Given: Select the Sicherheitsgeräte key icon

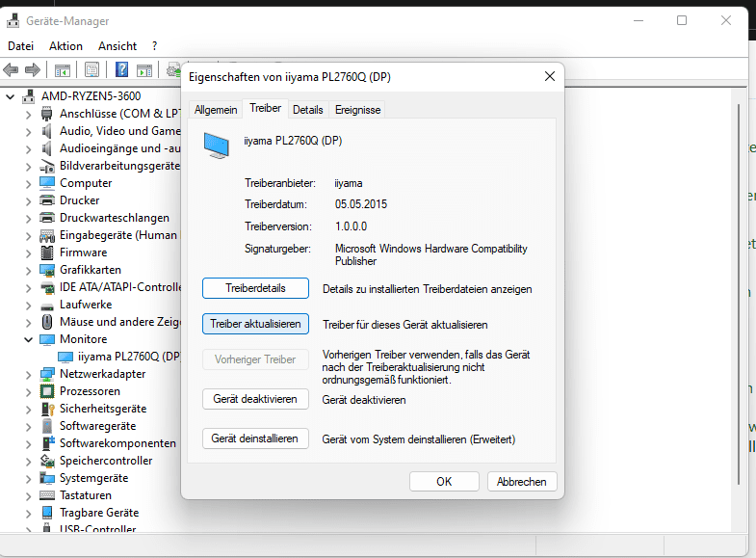Looking at the screenshot, I should (47, 409).
